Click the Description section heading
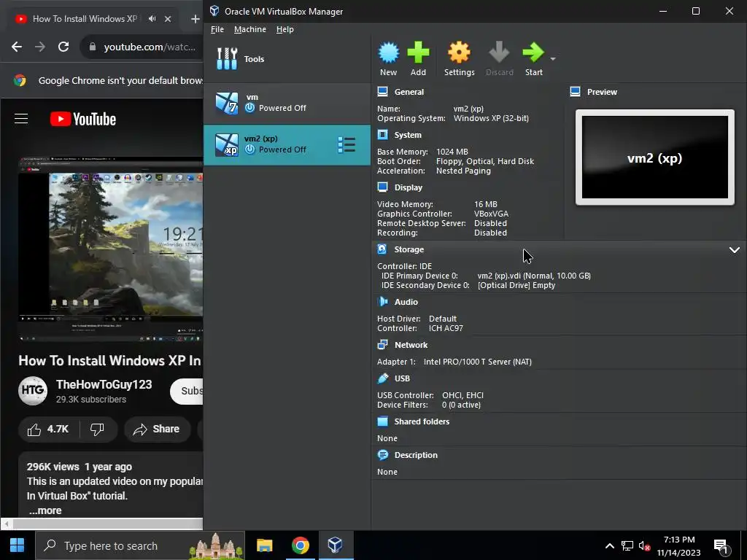The image size is (747, 560). pos(416,455)
